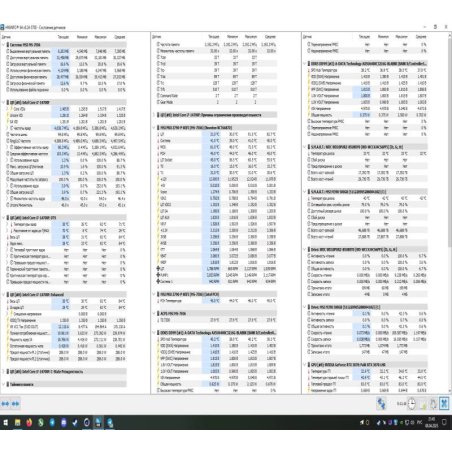The height and width of the screenshot is (452, 452).
Task: Open the green S app on taskbar
Action: click(x=41, y=422)
